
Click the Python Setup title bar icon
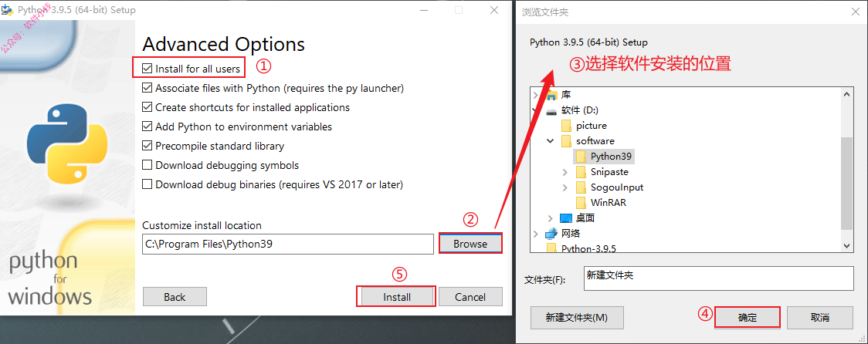(7, 10)
